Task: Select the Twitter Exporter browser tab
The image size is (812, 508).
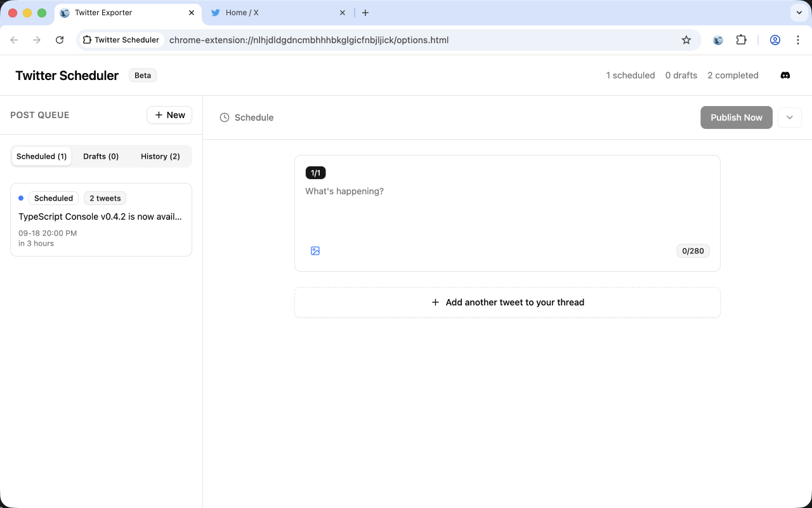Action: tap(128, 13)
